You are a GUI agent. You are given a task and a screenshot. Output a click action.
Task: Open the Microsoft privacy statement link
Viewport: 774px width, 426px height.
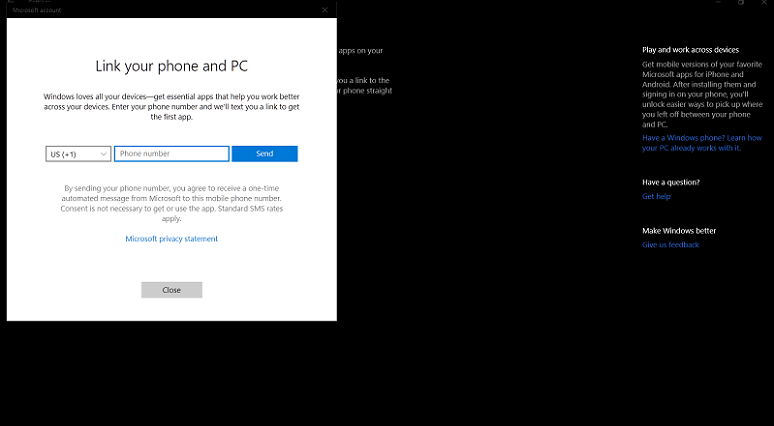pyautogui.click(x=171, y=239)
